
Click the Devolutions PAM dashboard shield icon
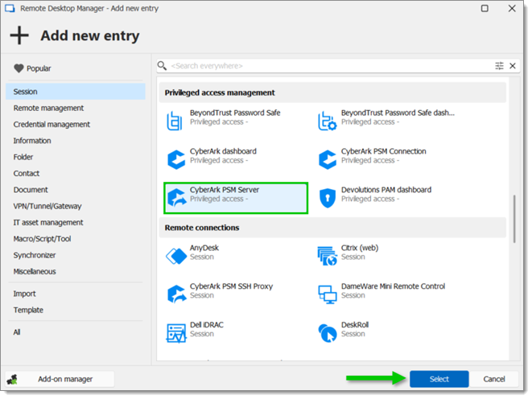[x=328, y=198]
